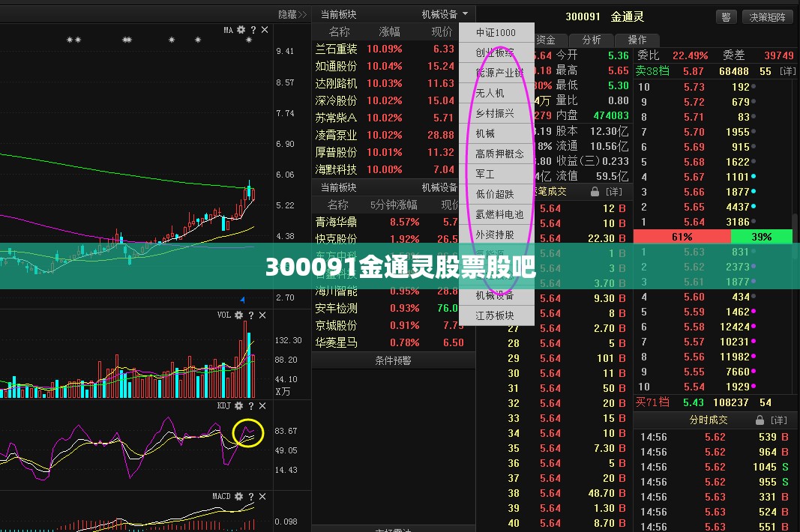Select 军工 sector option
The height and width of the screenshot is (532, 800).
[496, 174]
